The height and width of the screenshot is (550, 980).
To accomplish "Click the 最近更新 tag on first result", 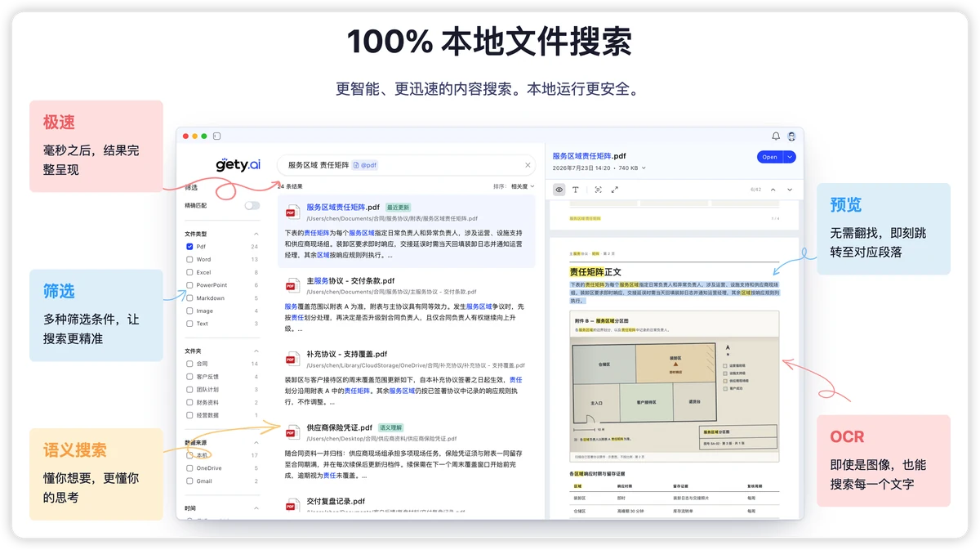I will [x=398, y=208].
